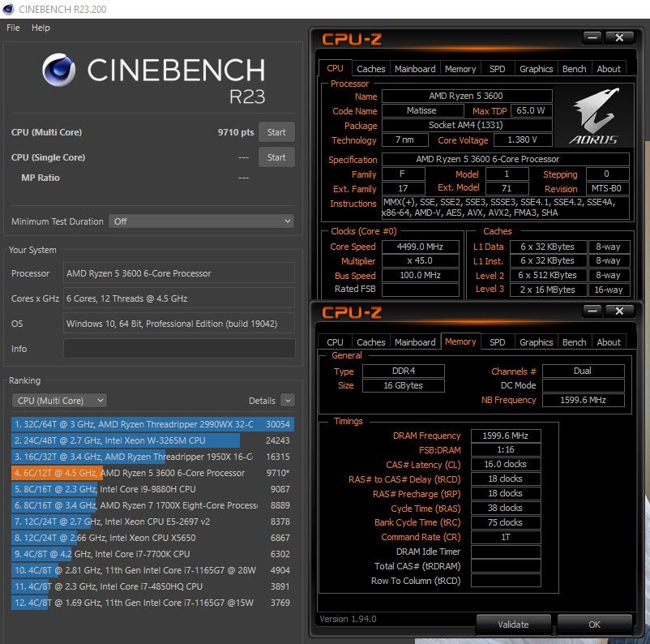Select the Bench tab in upper CPU-Z
The height and width of the screenshot is (644, 650).
tap(574, 69)
